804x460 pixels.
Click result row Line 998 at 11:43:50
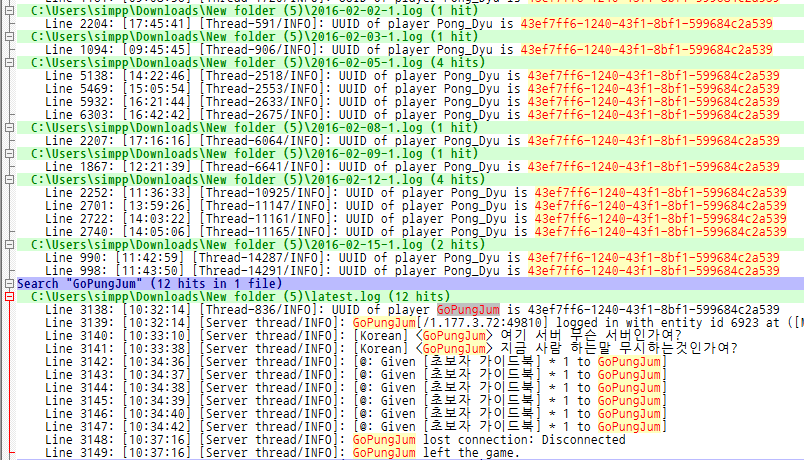tap(412, 271)
